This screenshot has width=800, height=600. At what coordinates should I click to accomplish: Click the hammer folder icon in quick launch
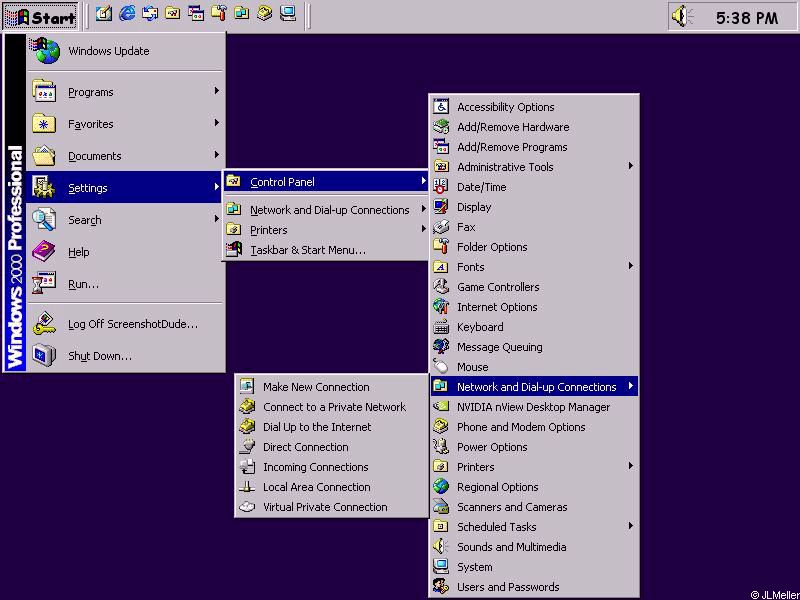[219, 14]
